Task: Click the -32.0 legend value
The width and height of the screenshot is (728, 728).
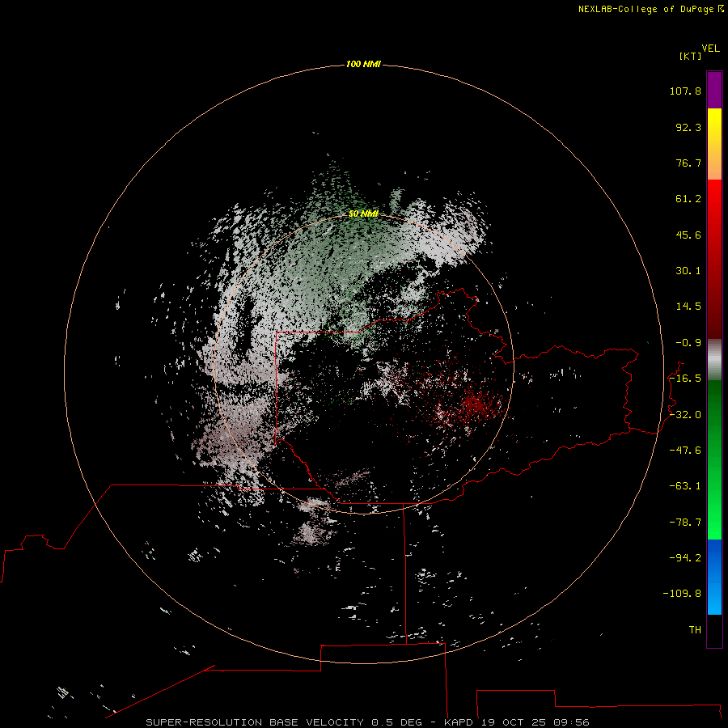Action: (685, 415)
